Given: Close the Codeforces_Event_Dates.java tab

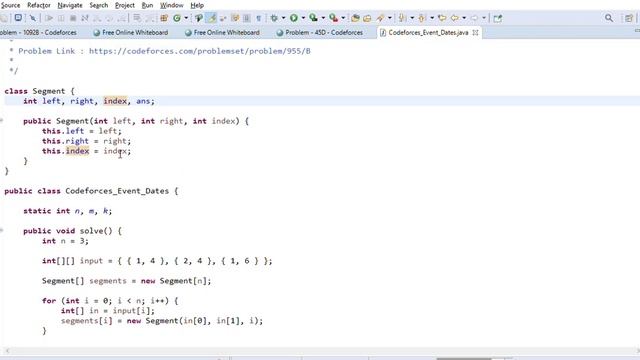Looking at the screenshot, I should 476,33.
